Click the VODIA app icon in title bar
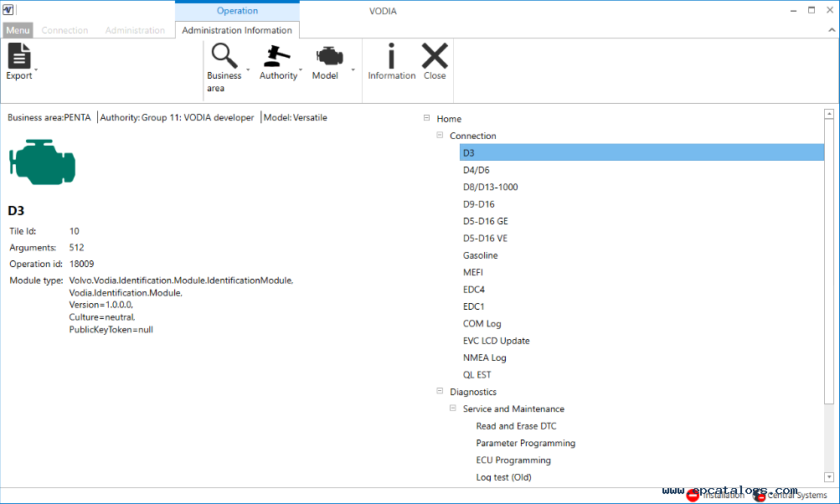840x504 pixels. (x=8, y=10)
